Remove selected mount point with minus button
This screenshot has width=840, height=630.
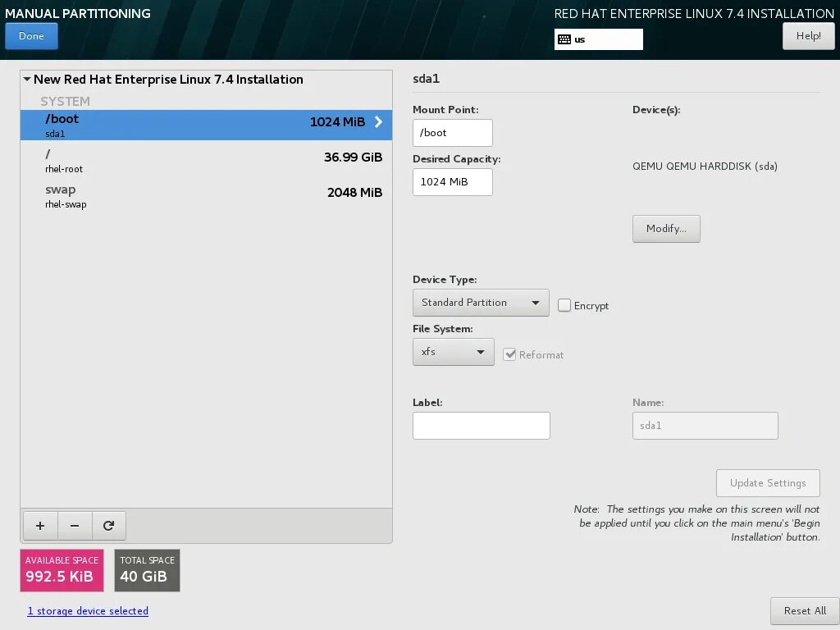point(75,526)
